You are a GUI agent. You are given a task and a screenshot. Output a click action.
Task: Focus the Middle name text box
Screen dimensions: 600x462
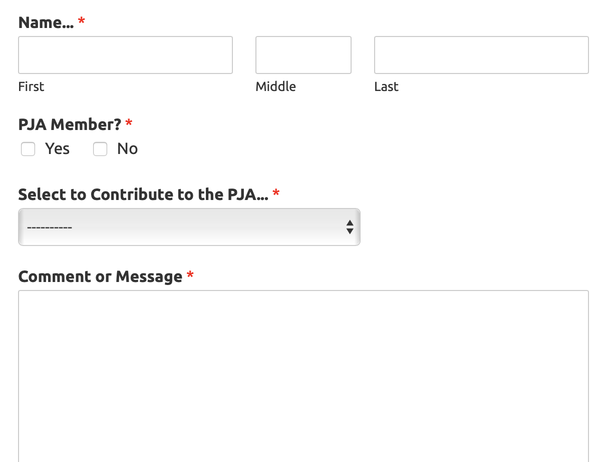click(303, 55)
